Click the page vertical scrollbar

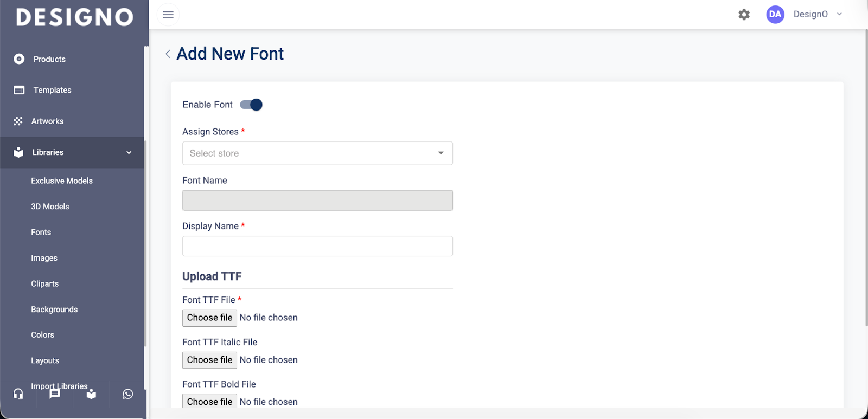pyautogui.click(x=865, y=179)
